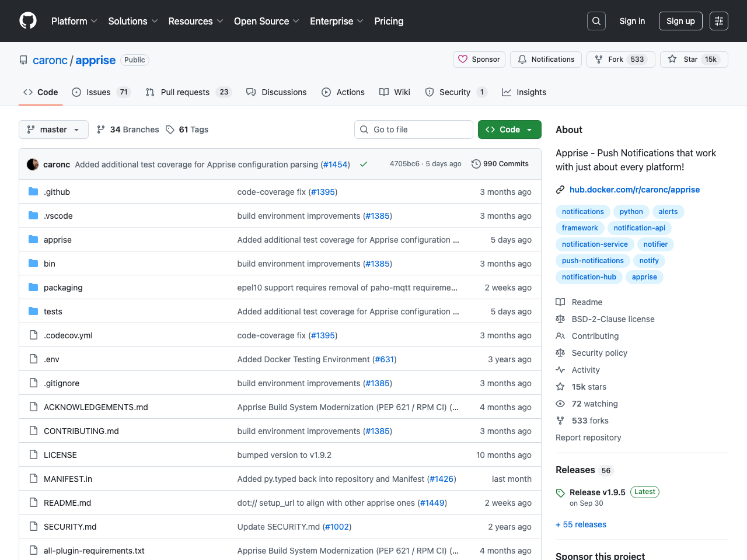Click into the Go to file field
This screenshot has height=560, width=747.
pos(414,129)
